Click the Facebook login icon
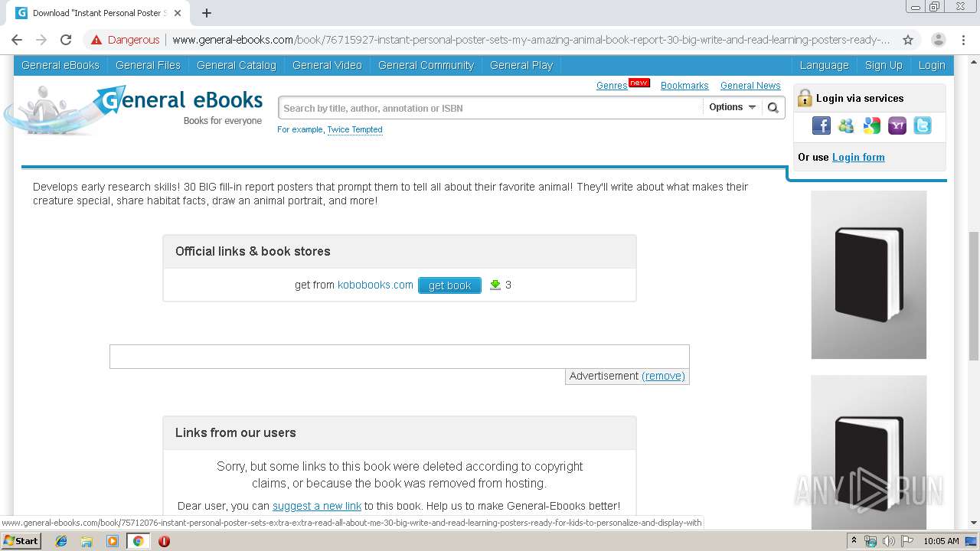This screenshot has height=551, width=980. point(821,126)
